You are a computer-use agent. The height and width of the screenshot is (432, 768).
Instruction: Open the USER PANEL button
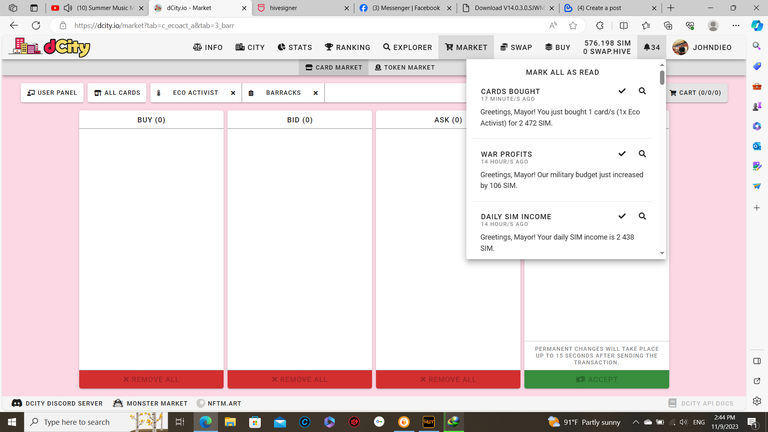coord(52,93)
